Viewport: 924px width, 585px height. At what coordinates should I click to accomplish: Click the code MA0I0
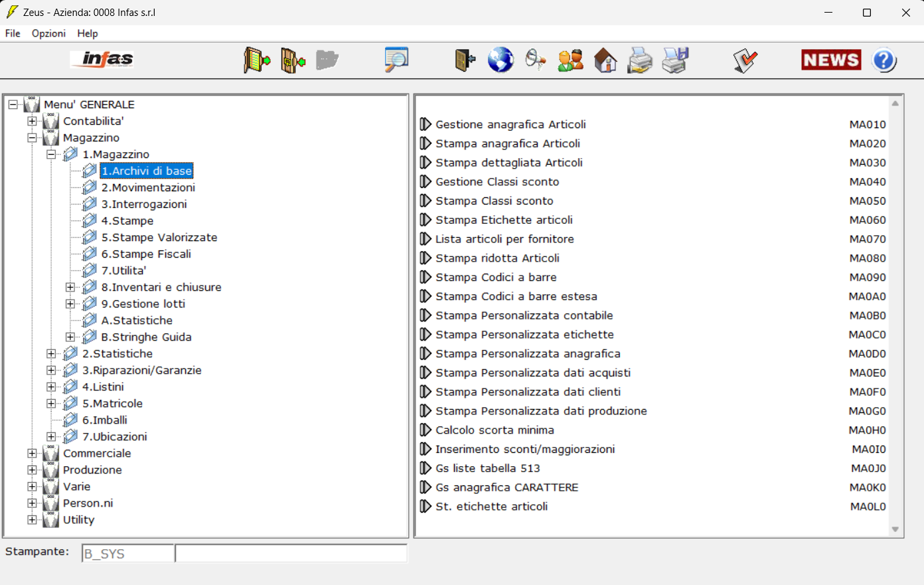(869, 450)
